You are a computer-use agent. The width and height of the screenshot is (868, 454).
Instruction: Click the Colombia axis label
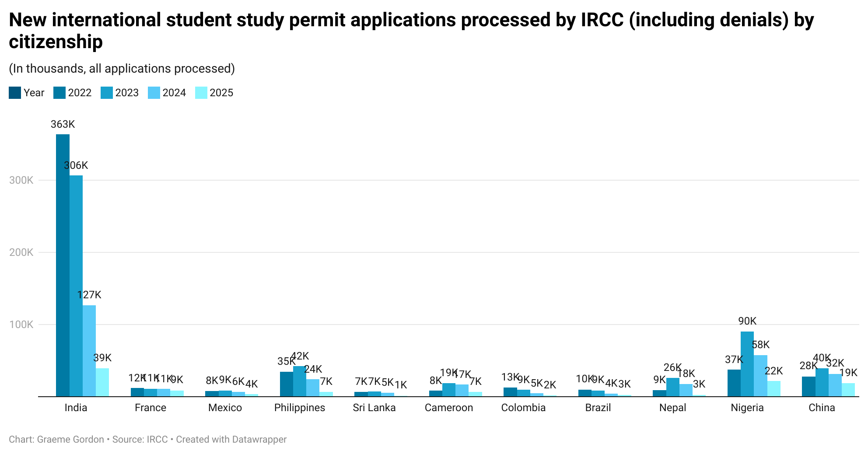point(523,408)
